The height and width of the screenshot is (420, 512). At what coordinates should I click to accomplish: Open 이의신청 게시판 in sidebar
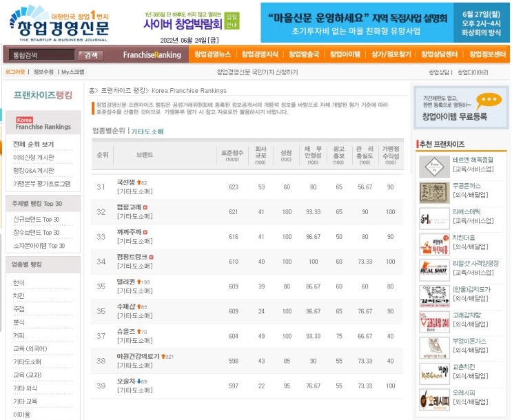[33, 157]
